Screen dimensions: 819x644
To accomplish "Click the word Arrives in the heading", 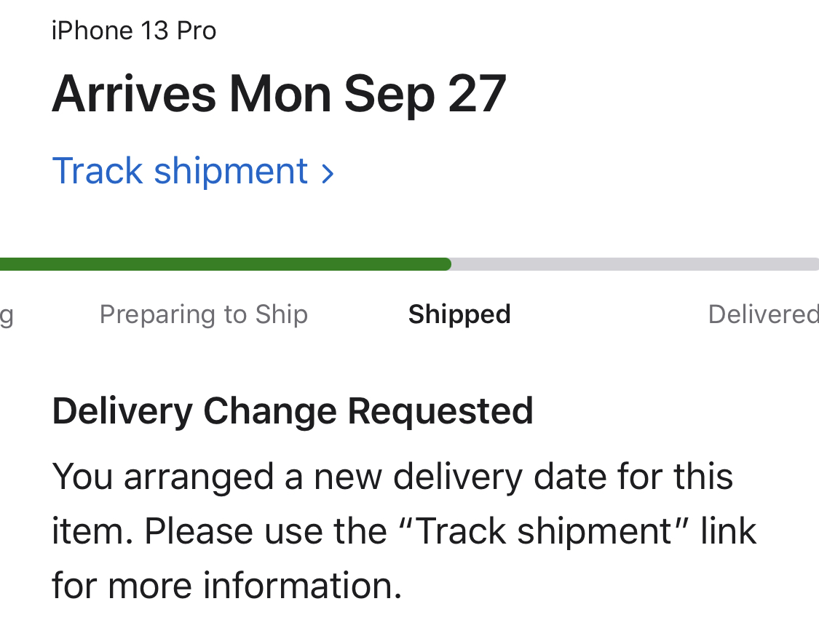I will 134,94.
